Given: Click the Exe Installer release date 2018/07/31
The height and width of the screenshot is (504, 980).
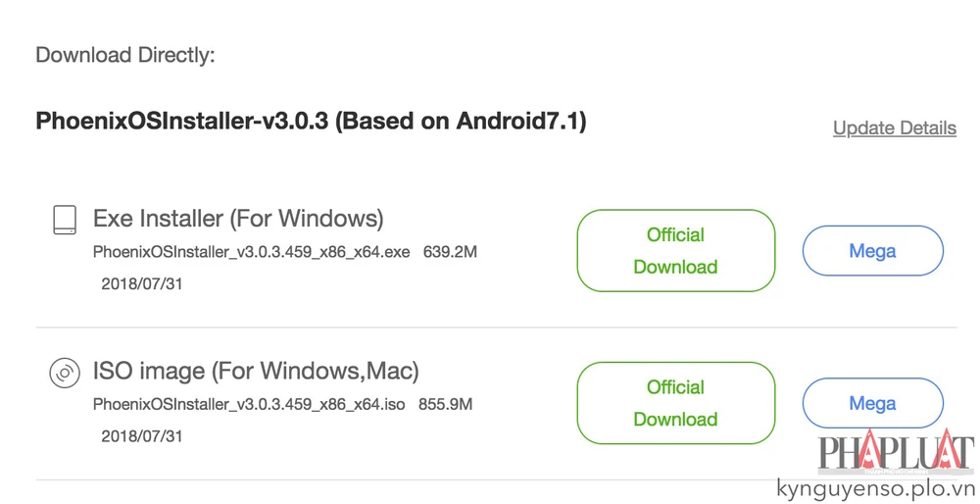Looking at the screenshot, I should coord(142,284).
